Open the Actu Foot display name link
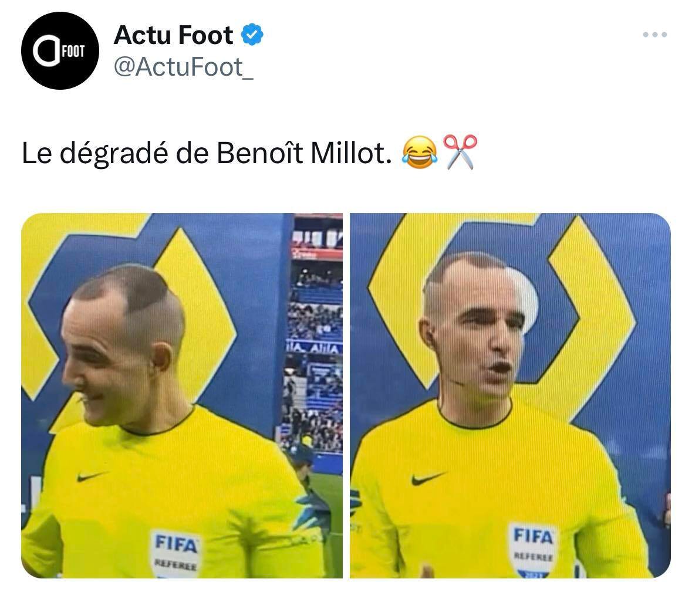The image size is (692, 616). click(x=174, y=35)
